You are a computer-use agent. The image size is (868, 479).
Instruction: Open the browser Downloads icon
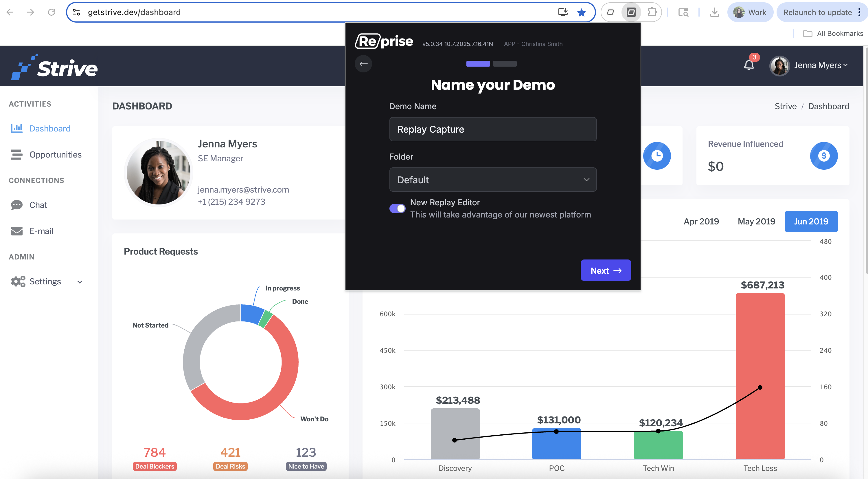click(714, 12)
